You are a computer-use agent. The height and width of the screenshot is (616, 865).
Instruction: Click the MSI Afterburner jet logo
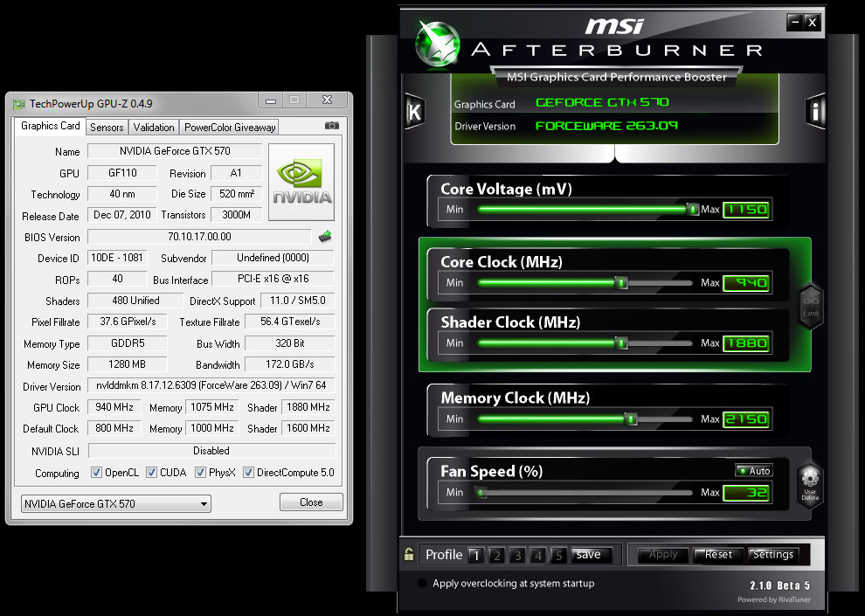point(438,44)
